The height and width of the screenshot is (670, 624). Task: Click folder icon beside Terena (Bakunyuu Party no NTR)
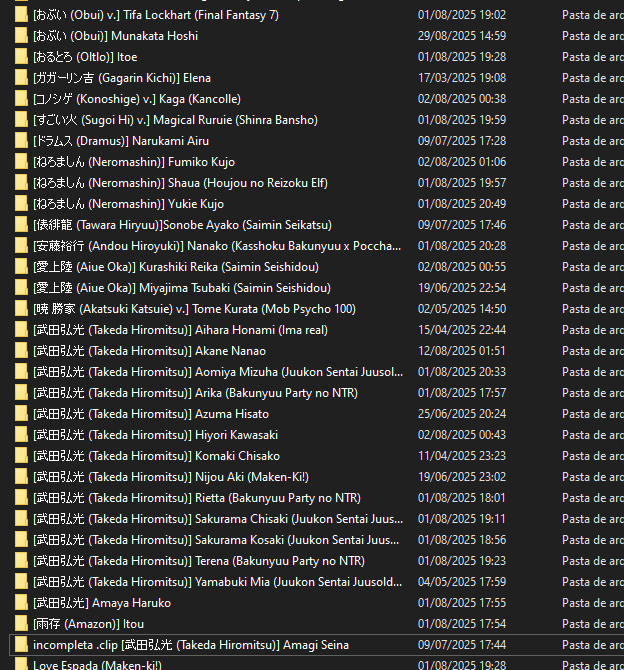point(21,561)
